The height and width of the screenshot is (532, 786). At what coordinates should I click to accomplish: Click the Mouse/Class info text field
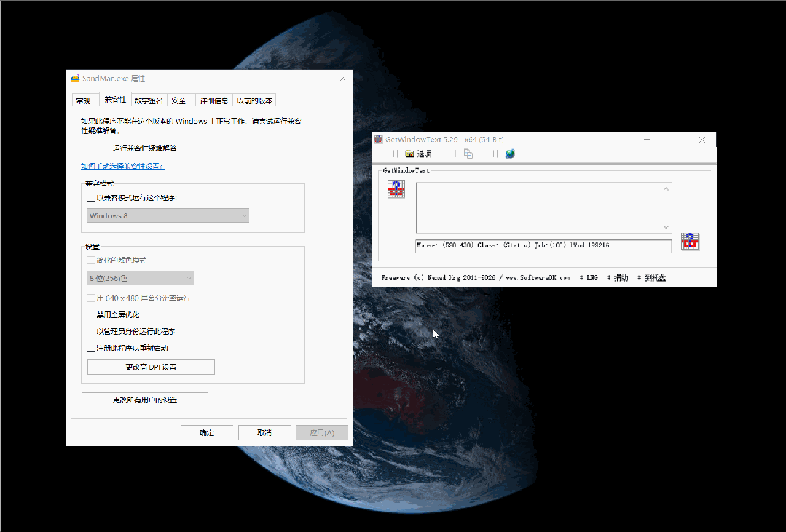tap(543, 245)
